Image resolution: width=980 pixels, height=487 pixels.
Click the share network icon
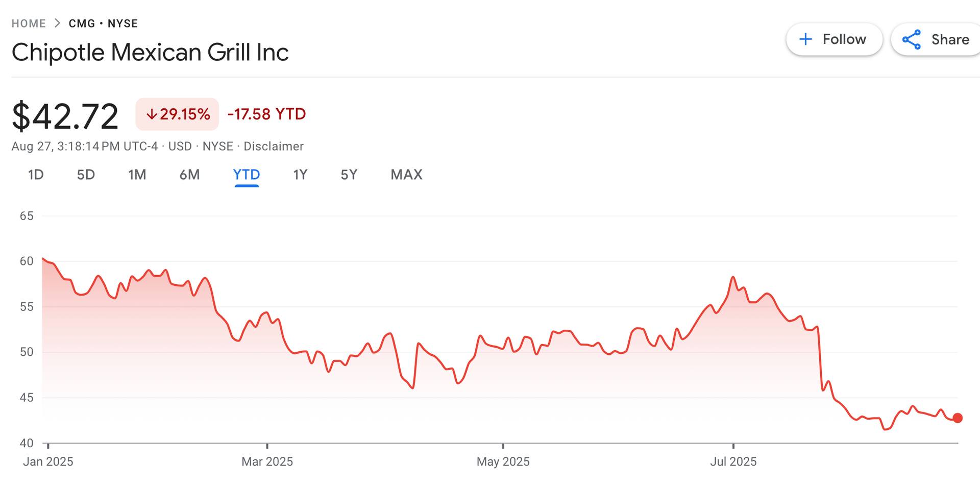coord(912,39)
